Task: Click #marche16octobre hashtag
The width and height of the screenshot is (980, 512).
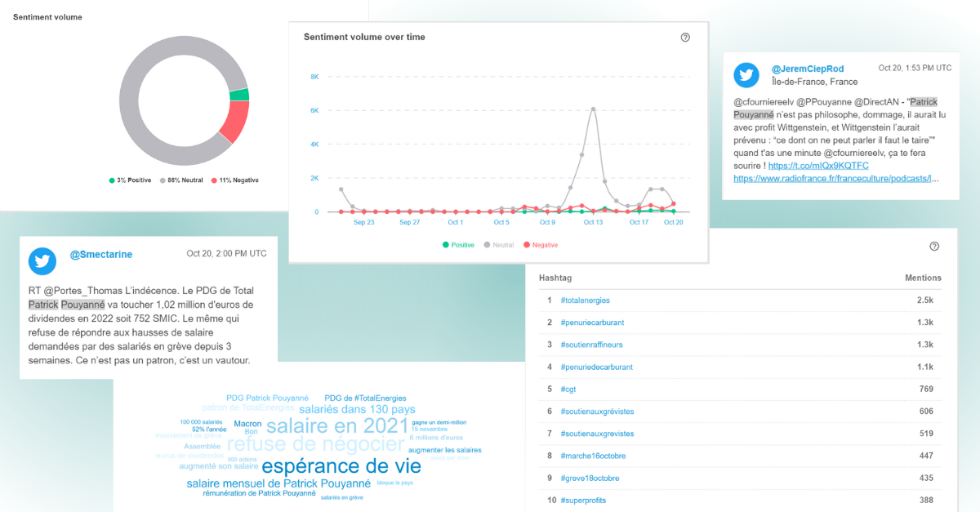Action: click(592, 456)
